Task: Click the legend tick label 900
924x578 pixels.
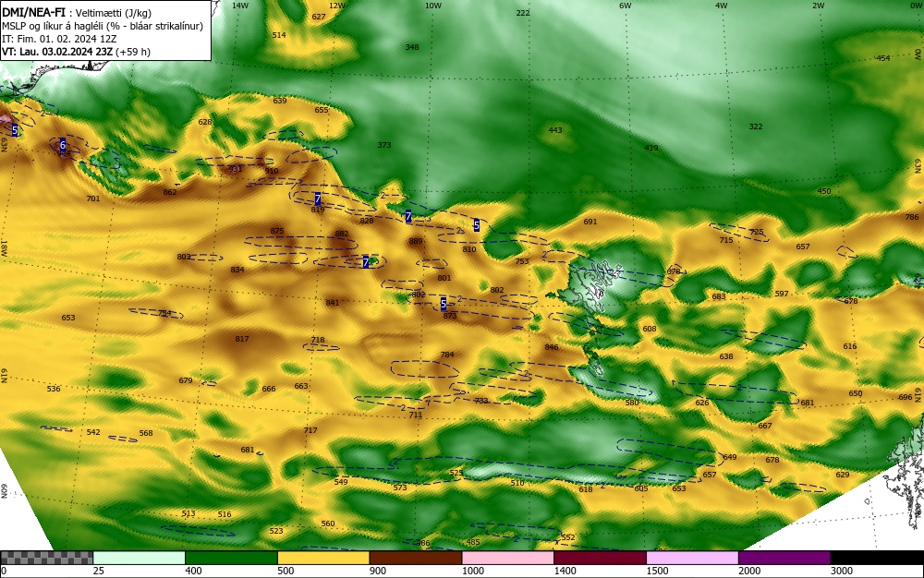Action: tap(377, 571)
